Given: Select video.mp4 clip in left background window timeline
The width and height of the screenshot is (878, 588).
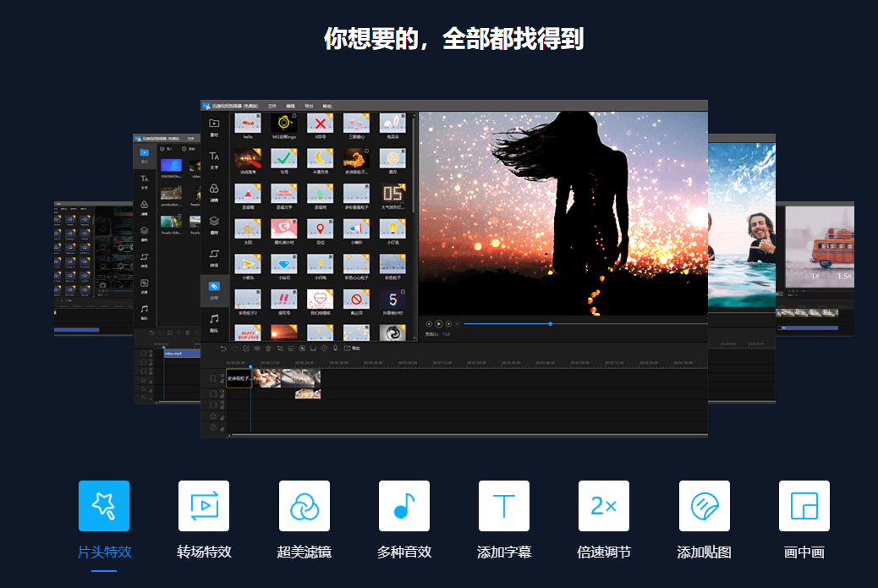Looking at the screenshot, I should tap(182, 354).
